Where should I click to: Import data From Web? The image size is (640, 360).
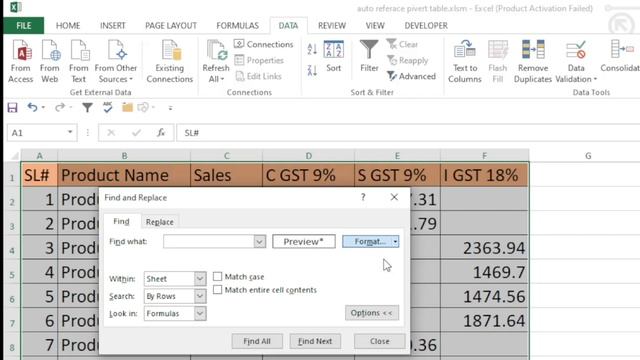(x=49, y=61)
